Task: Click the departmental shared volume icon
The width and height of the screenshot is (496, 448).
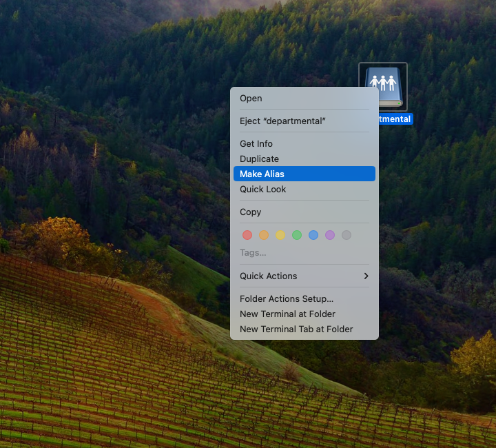Action: (x=383, y=86)
